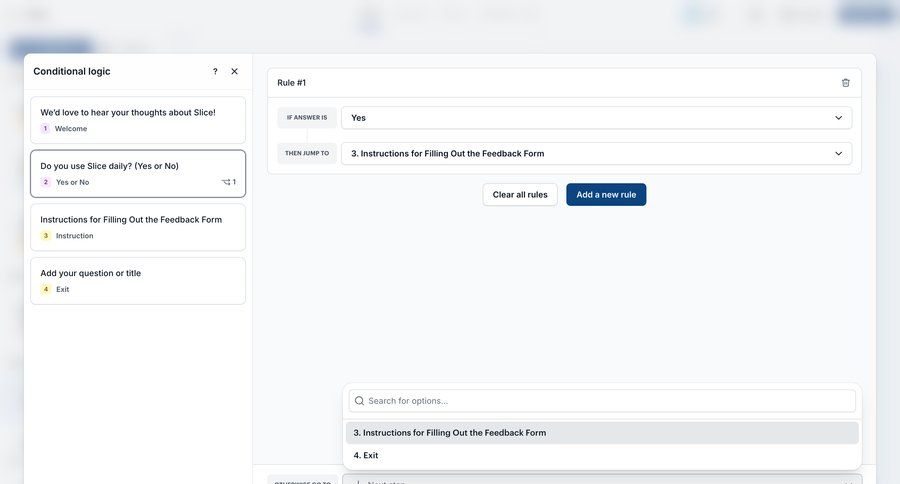Screen dimensions: 900x484
Task: Select the 'Add your question or title' Exit card
Action: click(x=138, y=281)
